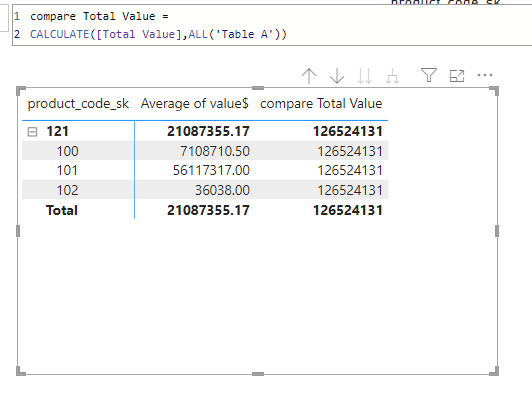Sort by product_code_sk column header

point(78,104)
